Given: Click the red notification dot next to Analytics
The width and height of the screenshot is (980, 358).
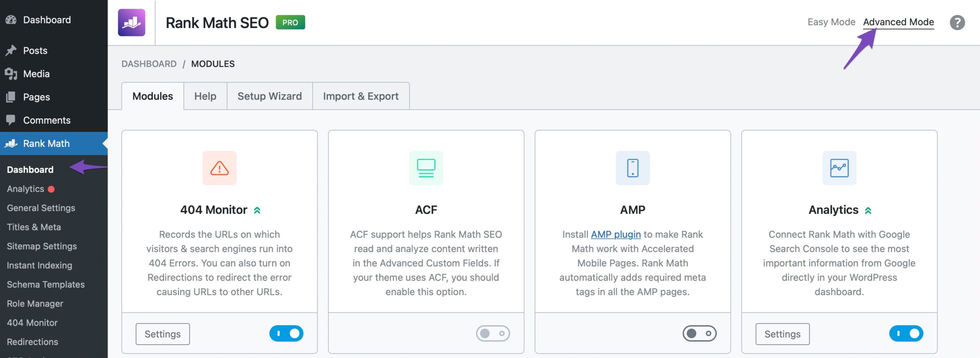Looking at the screenshot, I should pos(51,189).
